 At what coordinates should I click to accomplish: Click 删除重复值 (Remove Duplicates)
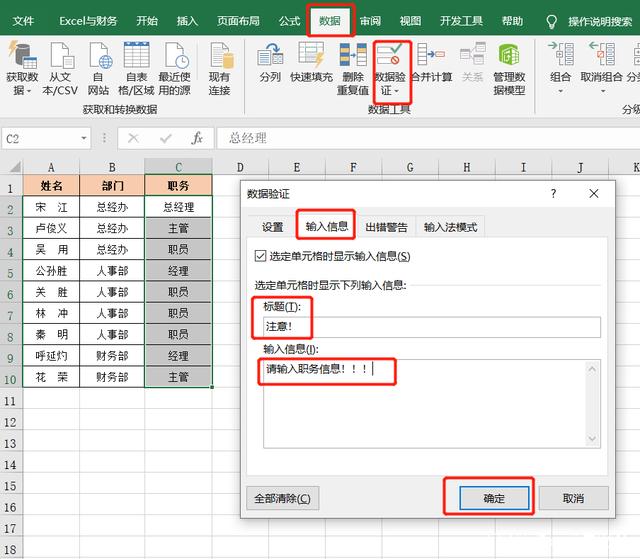(353, 54)
